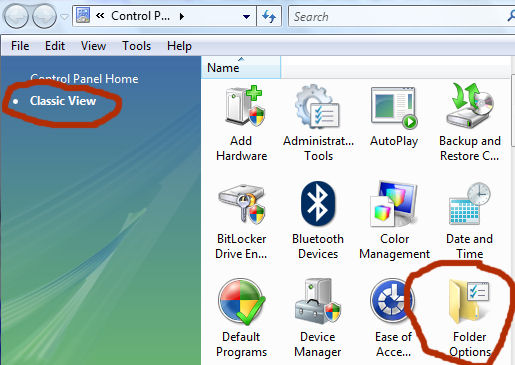Open Bluetooth Devices
Image resolution: width=515 pixels, height=365 pixels.
318,221
